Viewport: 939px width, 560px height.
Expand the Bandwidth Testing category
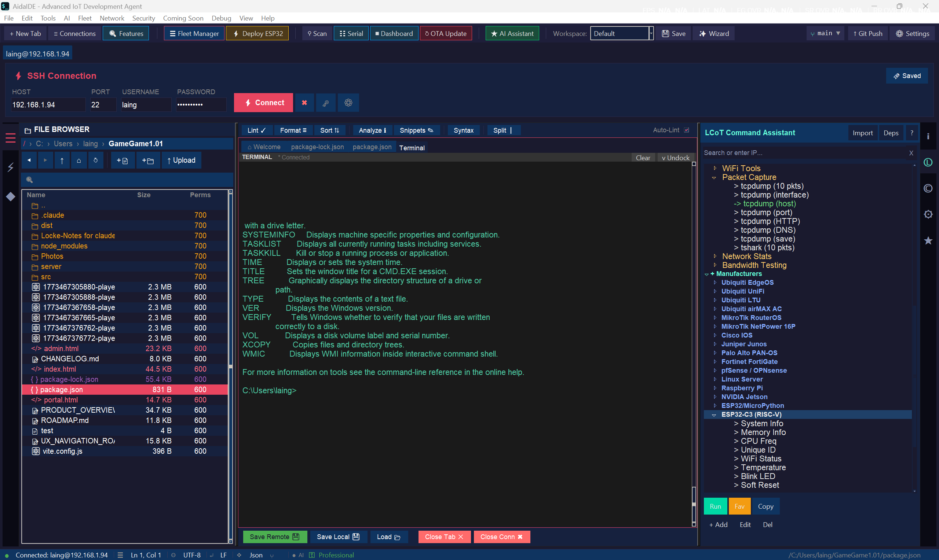click(715, 265)
